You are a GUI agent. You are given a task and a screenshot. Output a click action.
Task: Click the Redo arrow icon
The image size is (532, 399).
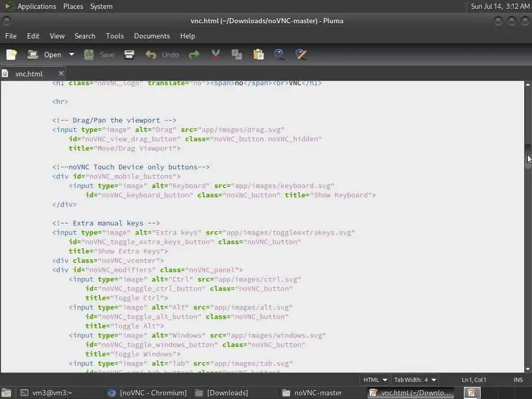194,55
